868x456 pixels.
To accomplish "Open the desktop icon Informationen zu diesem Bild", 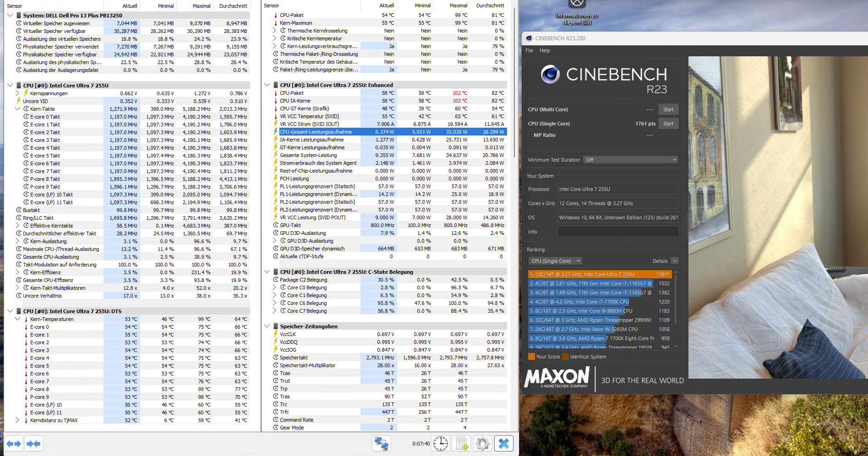I will coord(577,13).
